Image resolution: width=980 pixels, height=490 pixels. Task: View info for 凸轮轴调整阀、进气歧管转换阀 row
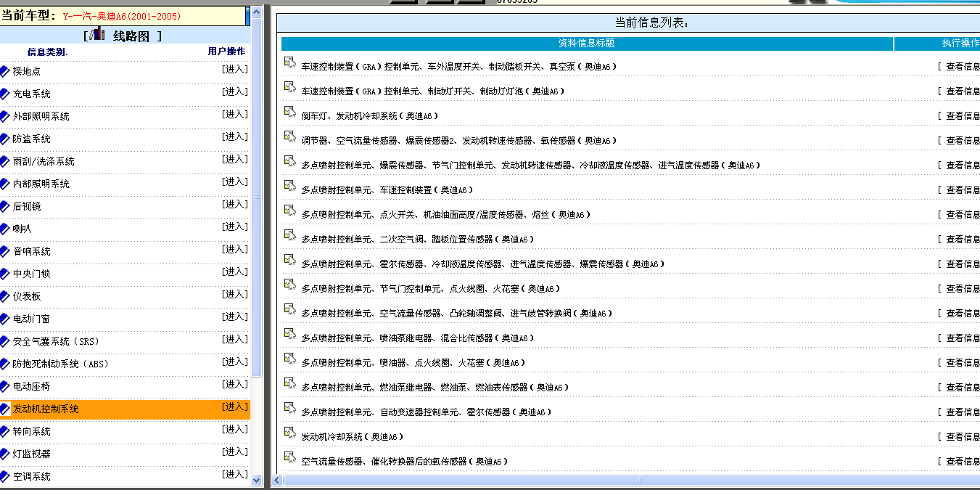[963, 314]
